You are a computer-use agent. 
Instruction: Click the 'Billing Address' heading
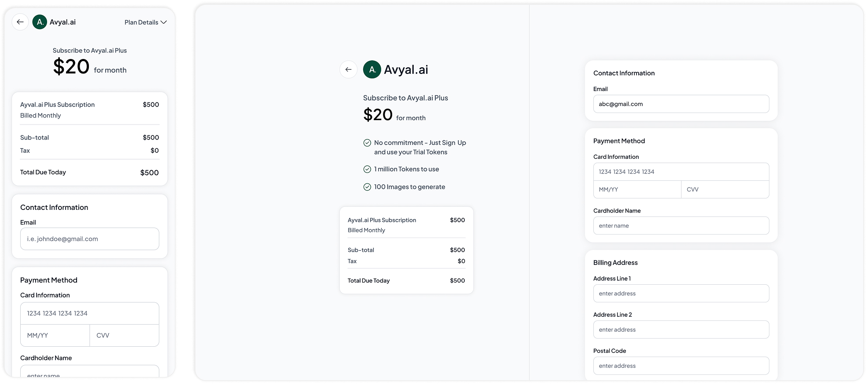(x=615, y=263)
